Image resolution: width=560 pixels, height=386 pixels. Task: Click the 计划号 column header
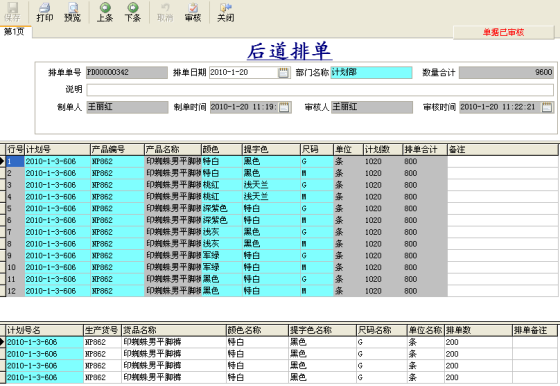57,150
